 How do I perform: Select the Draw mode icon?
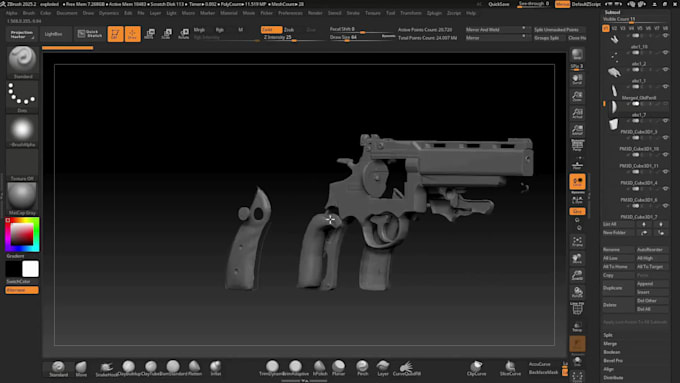[133, 34]
